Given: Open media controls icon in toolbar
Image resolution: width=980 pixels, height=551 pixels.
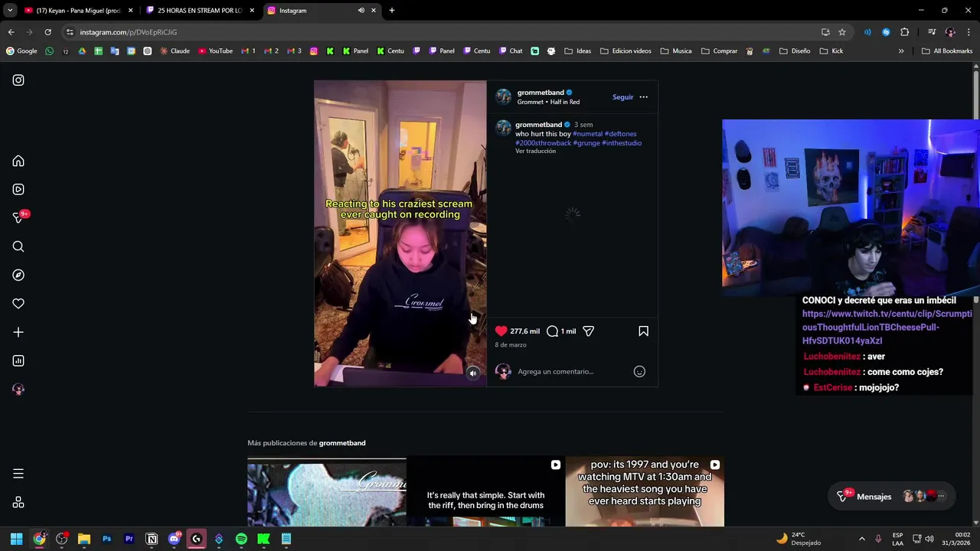Looking at the screenshot, I should tap(932, 32).
